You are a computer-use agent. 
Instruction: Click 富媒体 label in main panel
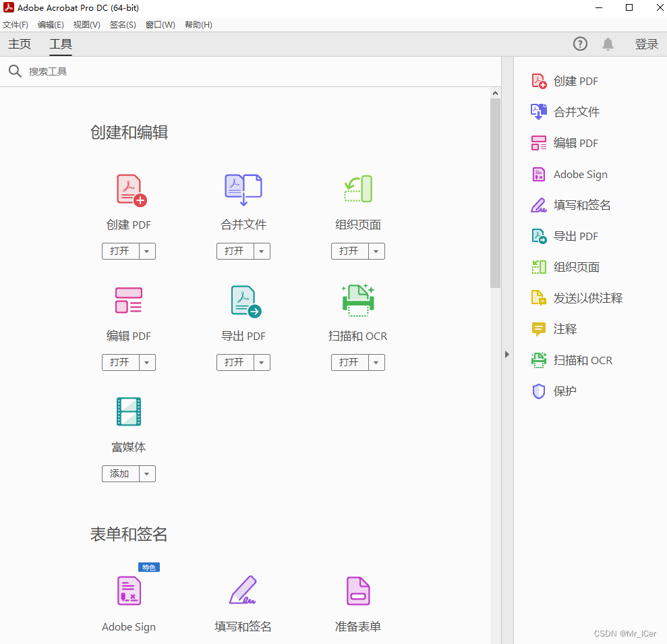click(x=128, y=447)
